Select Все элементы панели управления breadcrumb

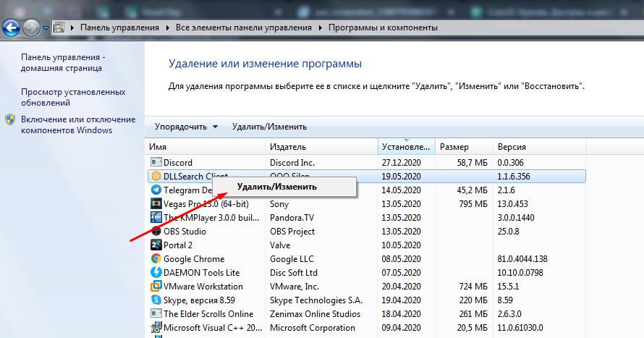tap(244, 28)
